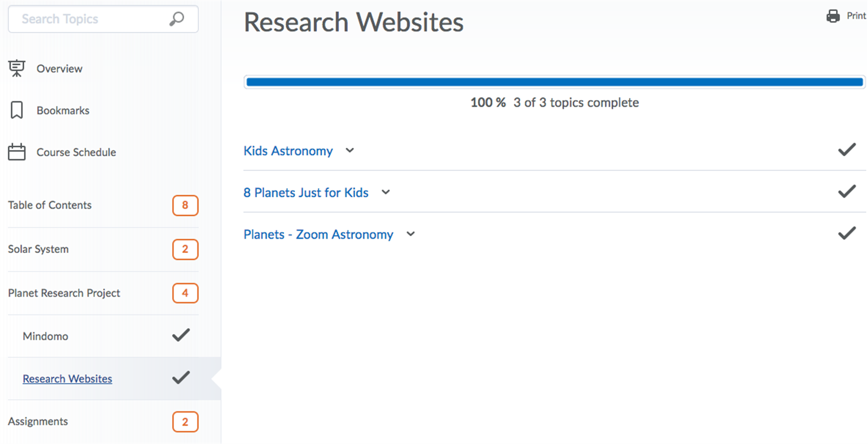The image size is (868, 444).
Task: Open the Course Schedule menu item
Action: click(x=76, y=153)
